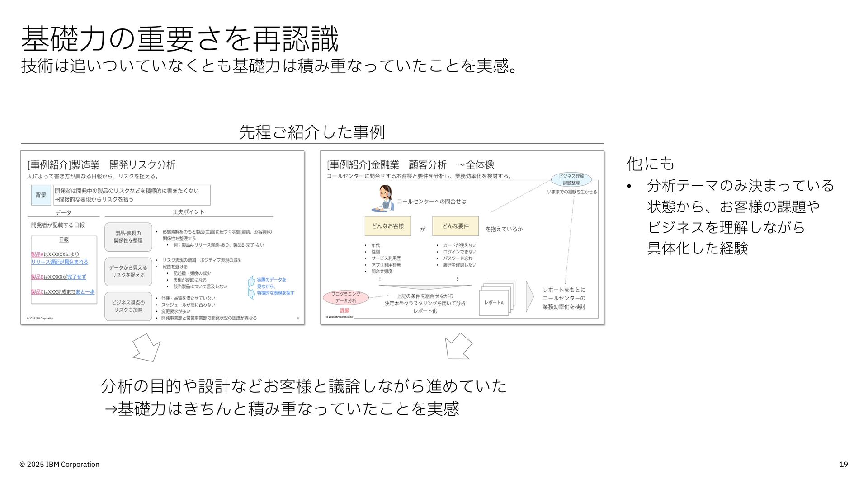Click the 工夫ポイント column header
Image resolution: width=868 pixels, height=488 pixels.
189,212
